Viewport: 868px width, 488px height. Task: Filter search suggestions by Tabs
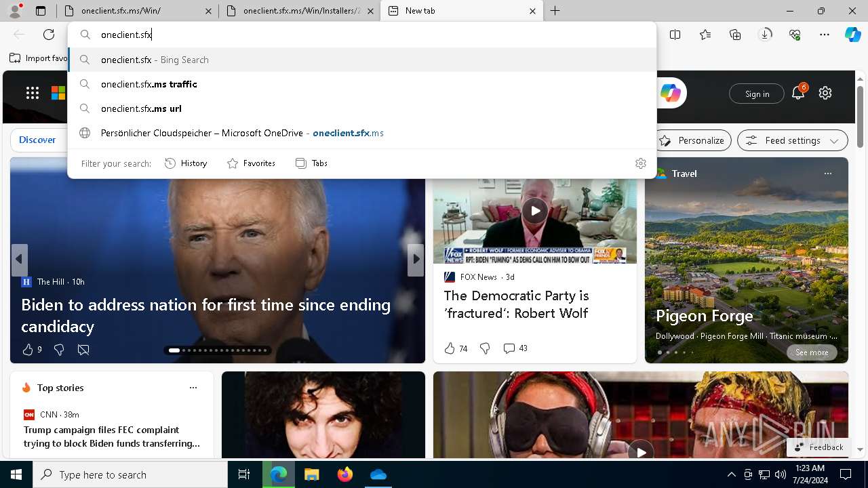coord(311,163)
